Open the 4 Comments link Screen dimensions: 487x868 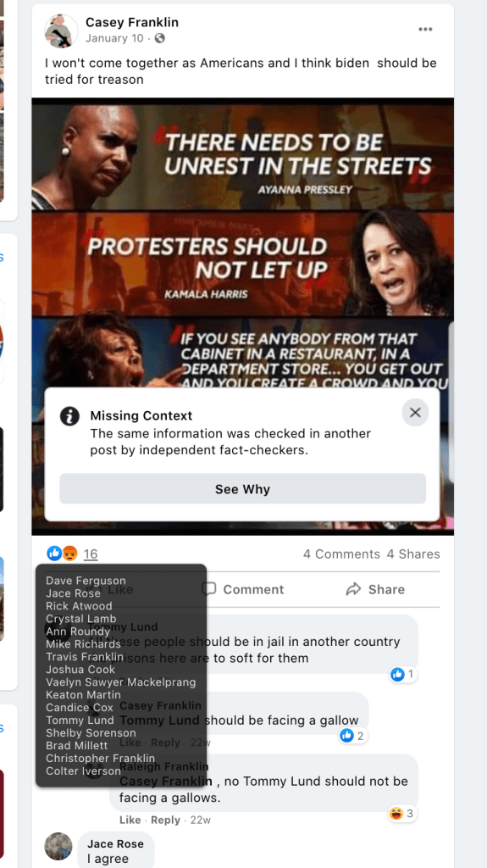[341, 554]
